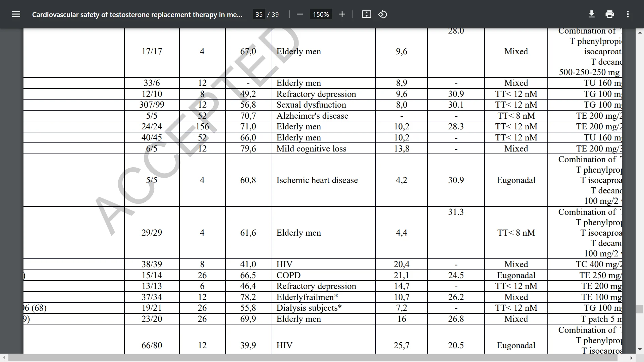This screenshot has height=362, width=644.
Task: Select the '500-250-250 mg' dose text
Action: pos(589,72)
